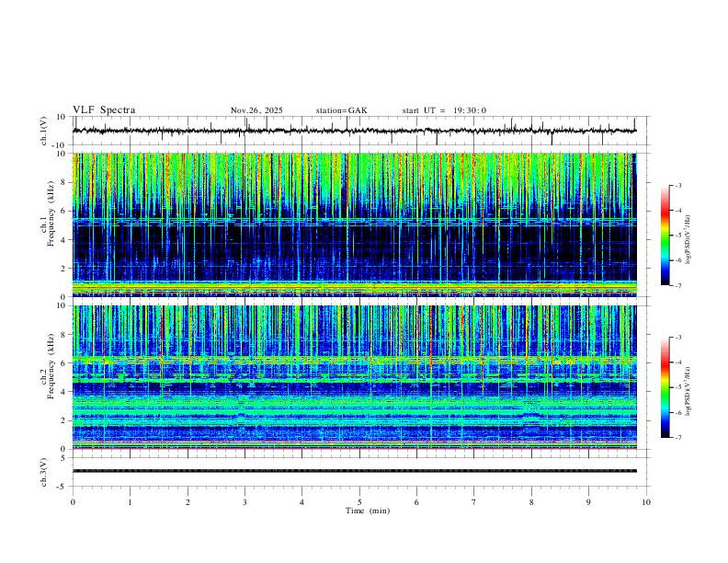Click the "station=GAK" header label
728x563 pixels.
tap(341, 110)
